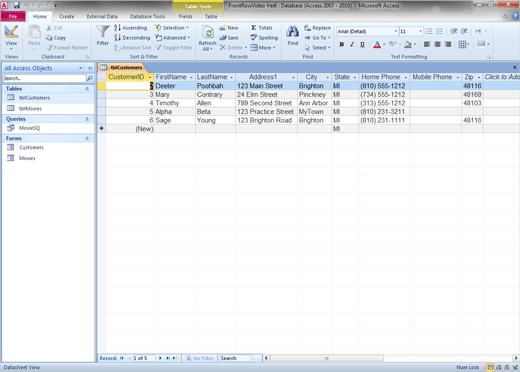Click Remove Sort
Image resolution: width=520 pixels, height=372 pixels.
coord(133,48)
